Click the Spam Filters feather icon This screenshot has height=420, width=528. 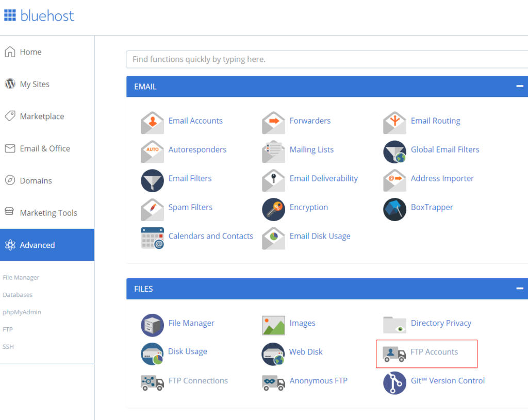[x=152, y=209]
